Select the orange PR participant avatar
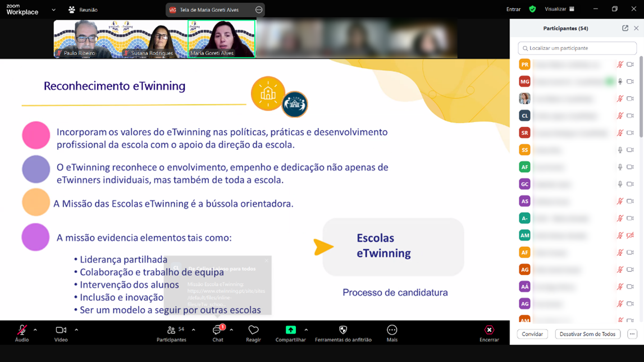 point(524,65)
